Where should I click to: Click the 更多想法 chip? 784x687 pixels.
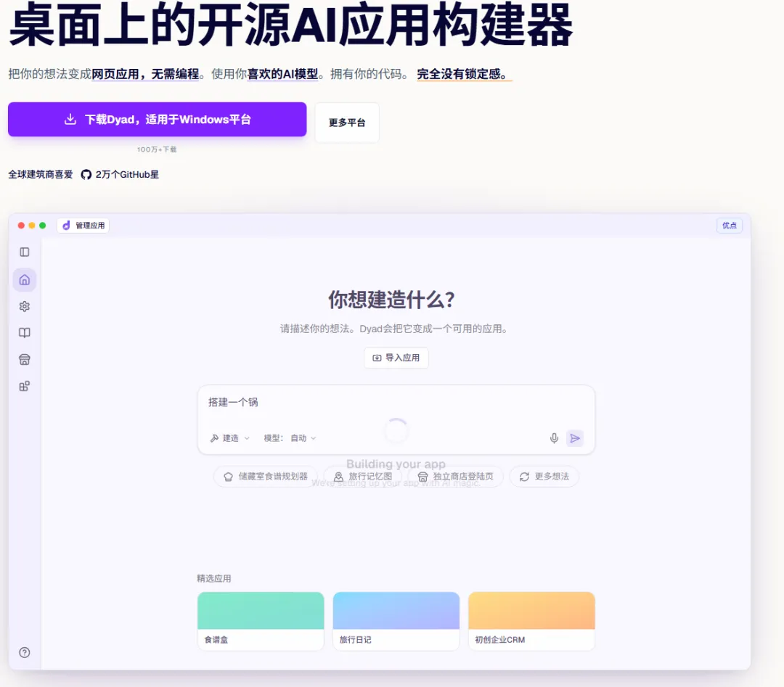544,477
